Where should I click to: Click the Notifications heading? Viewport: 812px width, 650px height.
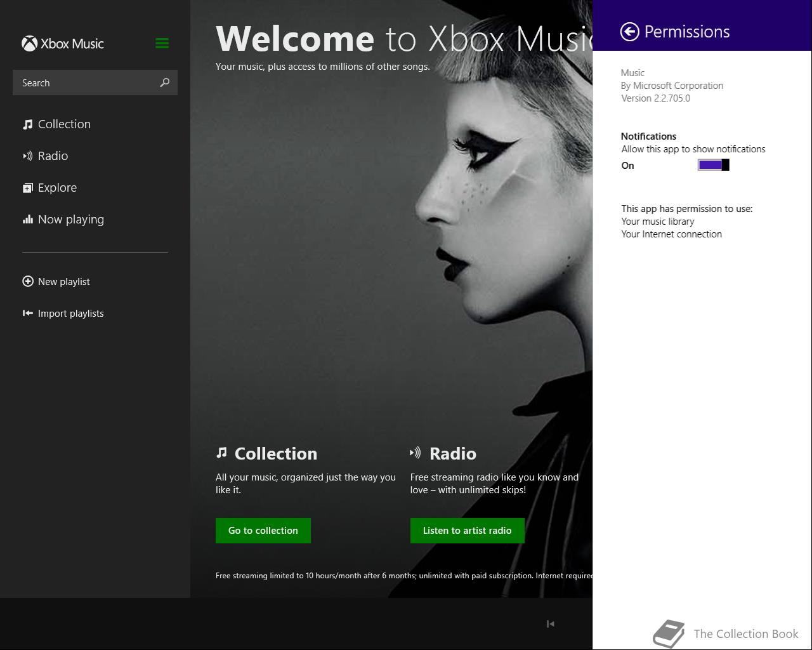pyautogui.click(x=648, y=136)
